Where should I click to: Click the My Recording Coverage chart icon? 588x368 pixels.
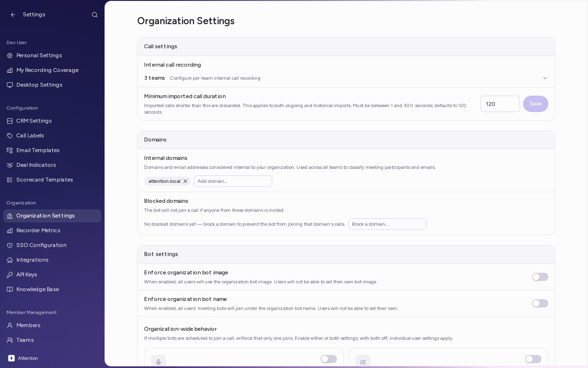pos(10,70)
